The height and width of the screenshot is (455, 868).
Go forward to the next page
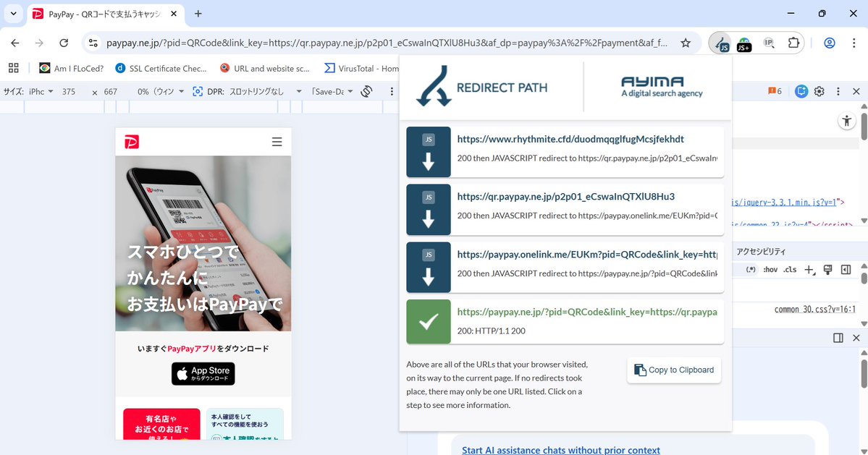39,43
